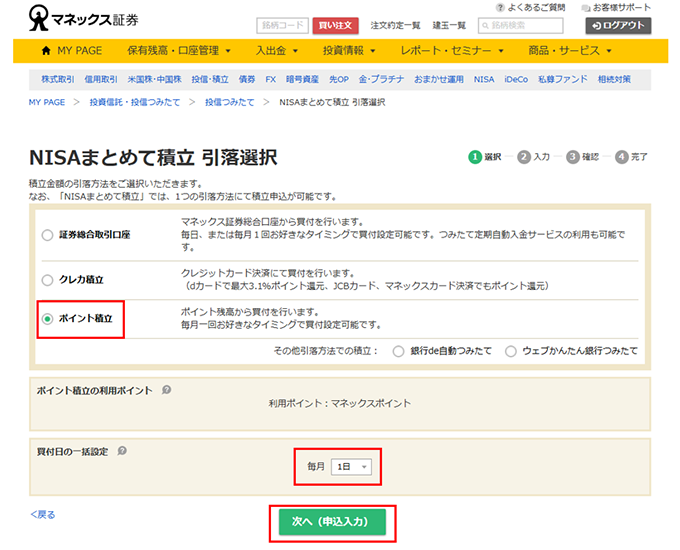
Task: Expand the 投資情報 menu
Action: pyautogui.click(x=349, y=51)
